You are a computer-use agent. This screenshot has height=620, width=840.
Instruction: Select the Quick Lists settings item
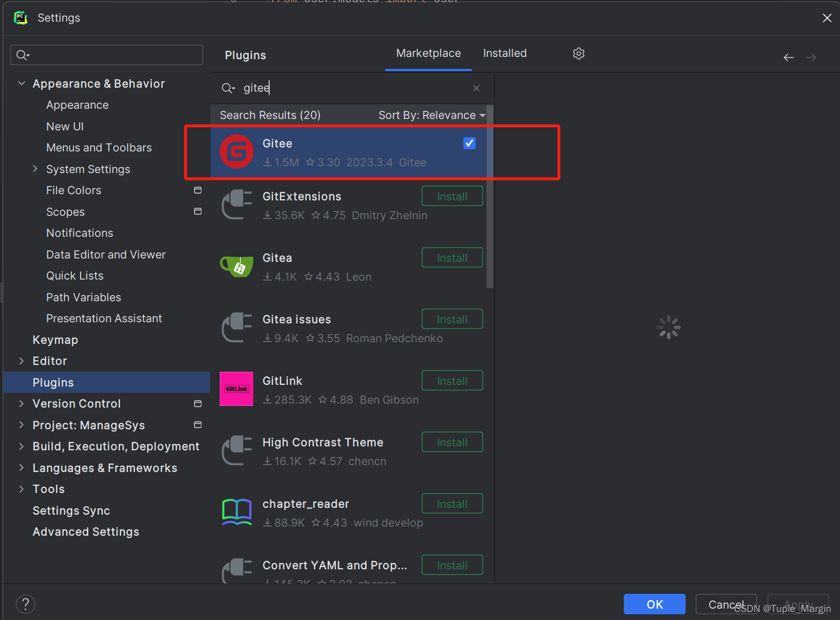[x=75, y=276]
